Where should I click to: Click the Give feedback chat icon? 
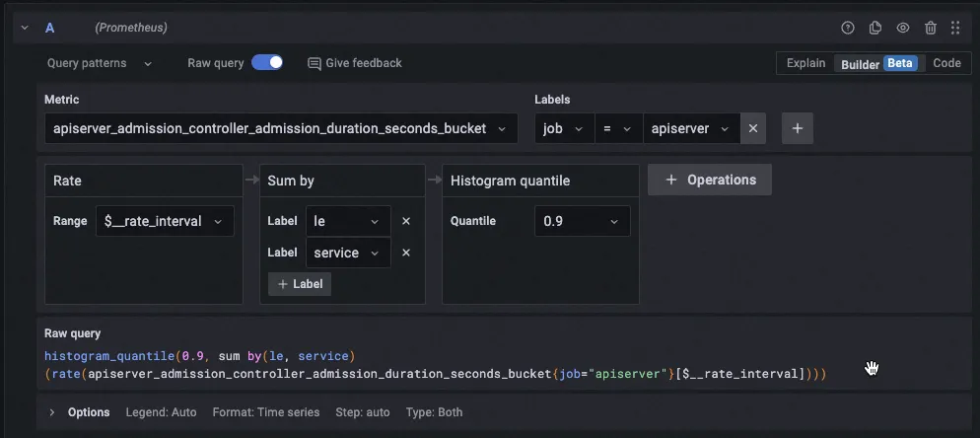pos(315,63)
